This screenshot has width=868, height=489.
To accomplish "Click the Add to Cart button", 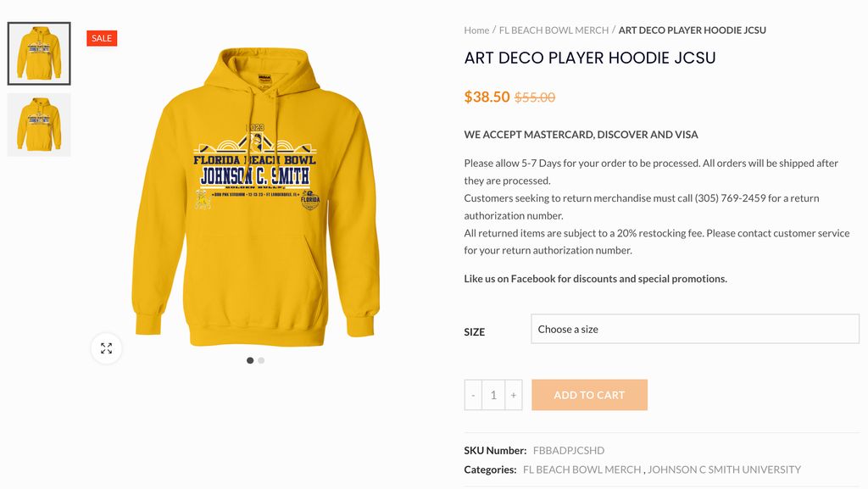I will (589, 395).
